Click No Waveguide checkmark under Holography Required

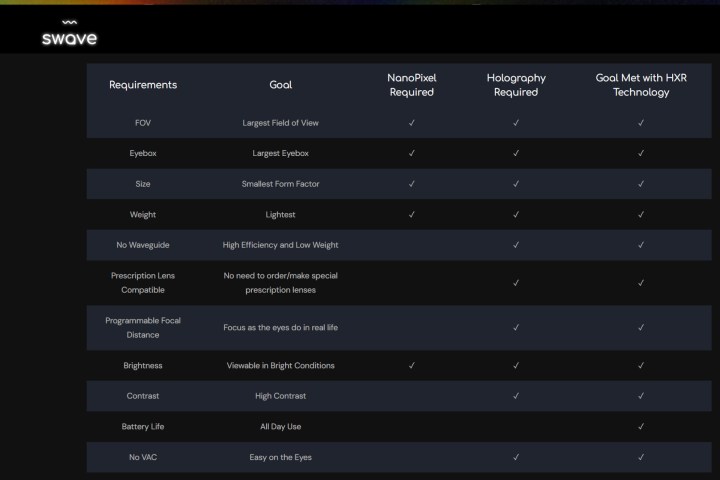(x=515, y=244)
